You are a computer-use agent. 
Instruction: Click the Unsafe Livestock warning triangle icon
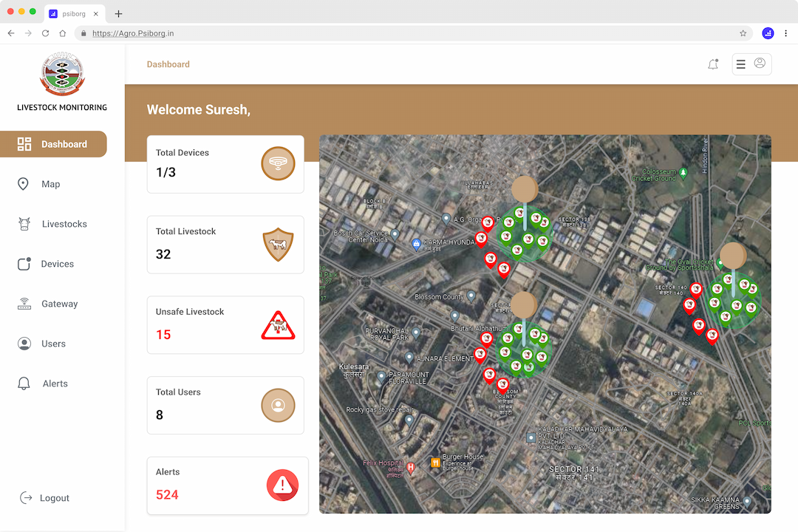[278, 325]
